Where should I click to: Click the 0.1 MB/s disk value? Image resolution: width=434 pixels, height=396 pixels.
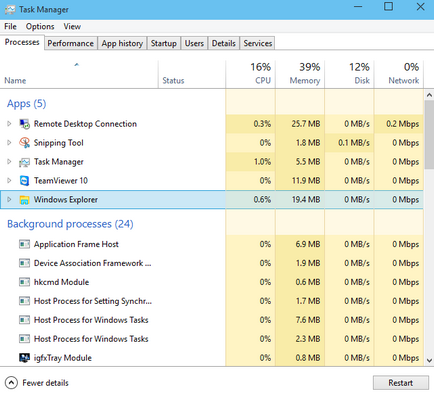click(x=354, y=143)
